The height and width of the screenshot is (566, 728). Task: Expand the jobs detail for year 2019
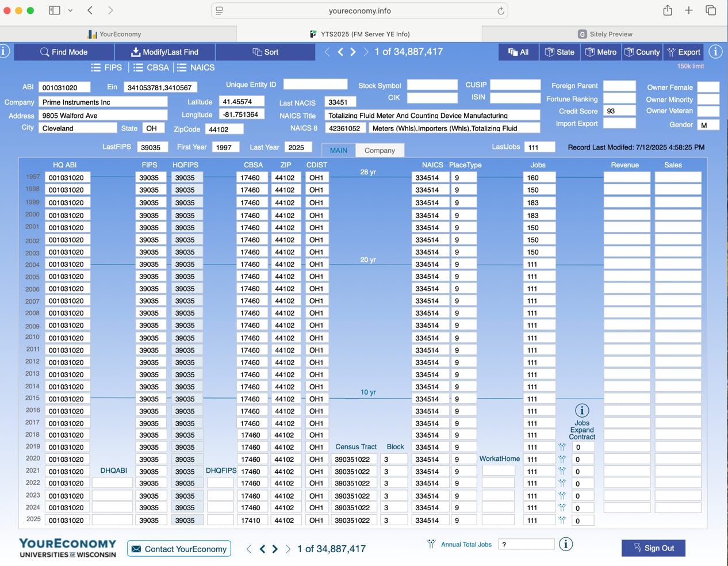coord(562,447)
